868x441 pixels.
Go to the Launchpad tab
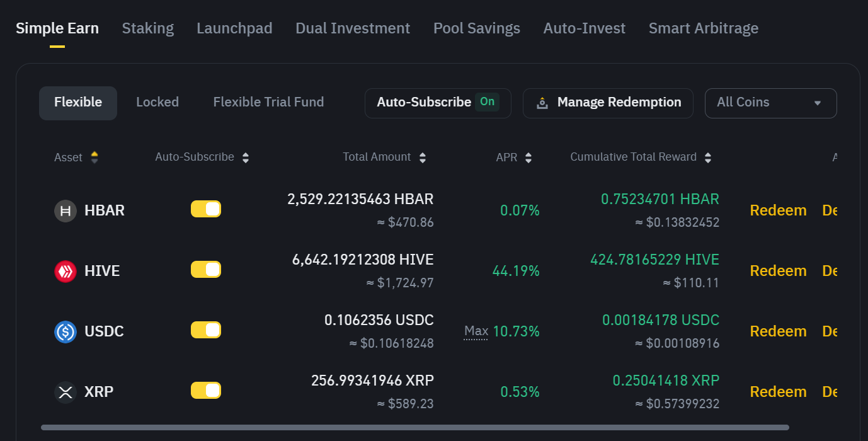(x=234, y=28)
